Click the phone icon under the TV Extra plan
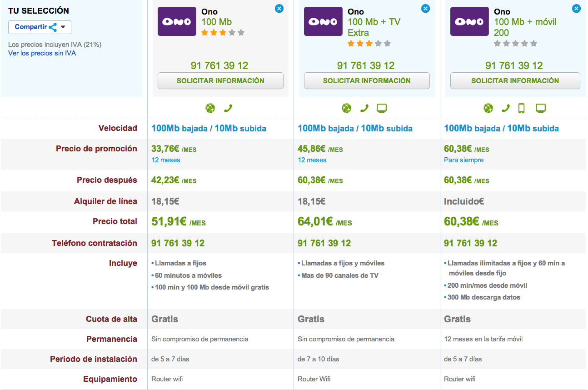This screenshot has width=588, height=390. coord(364,108)
